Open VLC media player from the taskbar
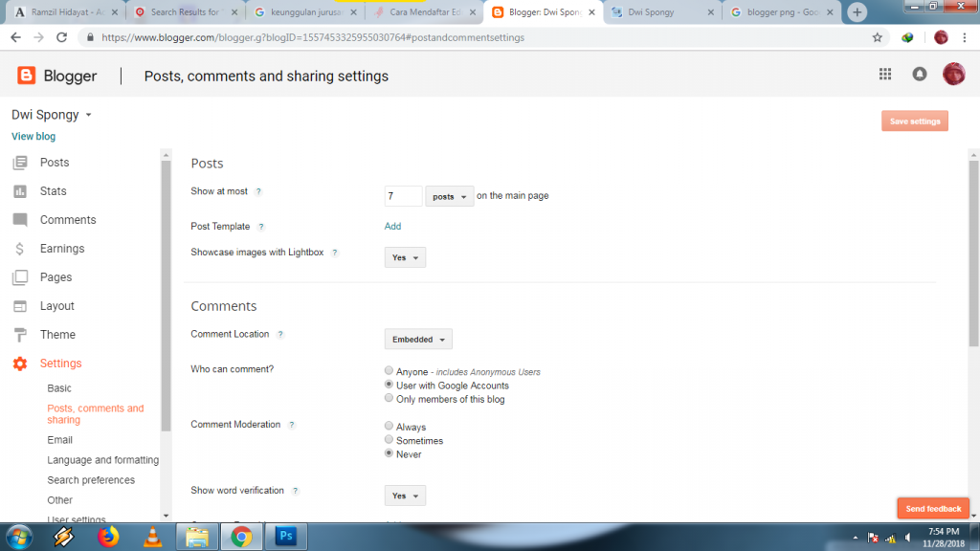 click(152, 537)
